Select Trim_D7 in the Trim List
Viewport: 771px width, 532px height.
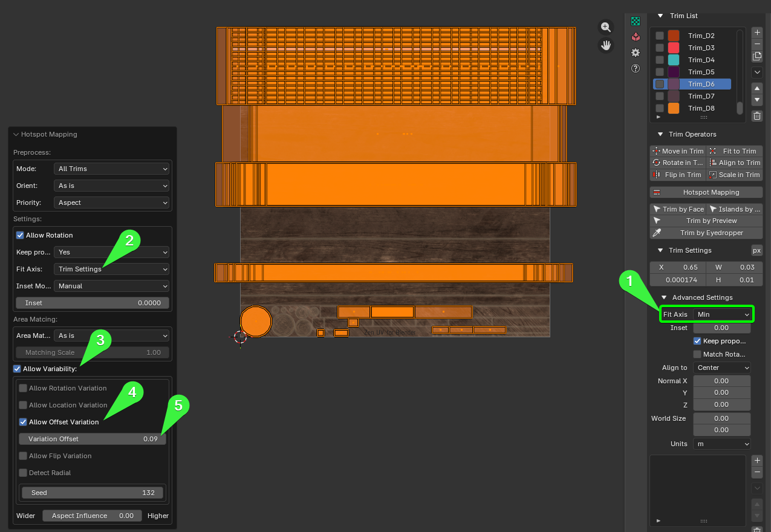[x=701, y=96]
